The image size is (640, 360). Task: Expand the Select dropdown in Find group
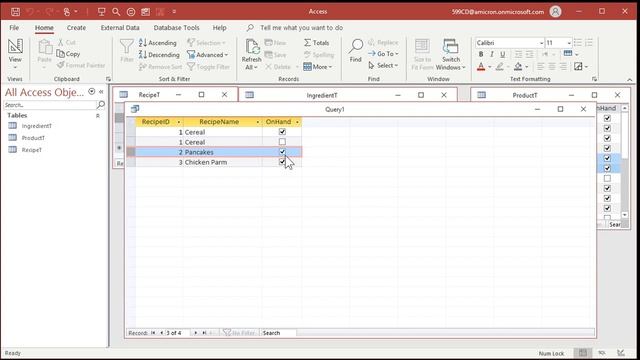point(383,65)
